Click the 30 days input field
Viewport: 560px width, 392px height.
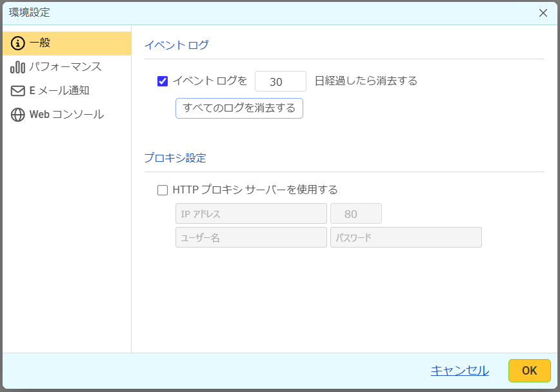[x=281, y=81]
